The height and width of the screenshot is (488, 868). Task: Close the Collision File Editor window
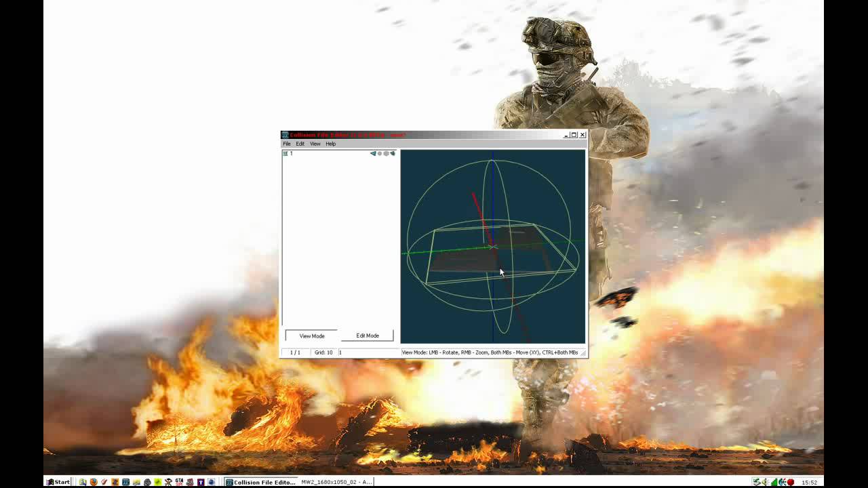click(x=582, y=135)
